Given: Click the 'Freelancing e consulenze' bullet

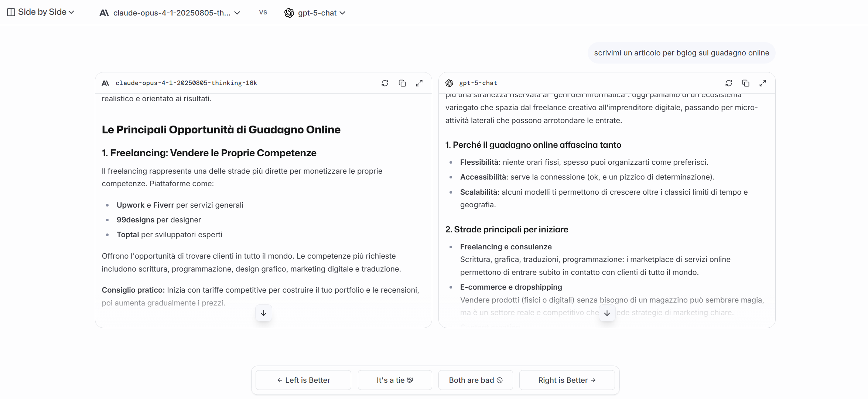Looking at the screenshot, I should pos(595,259).
